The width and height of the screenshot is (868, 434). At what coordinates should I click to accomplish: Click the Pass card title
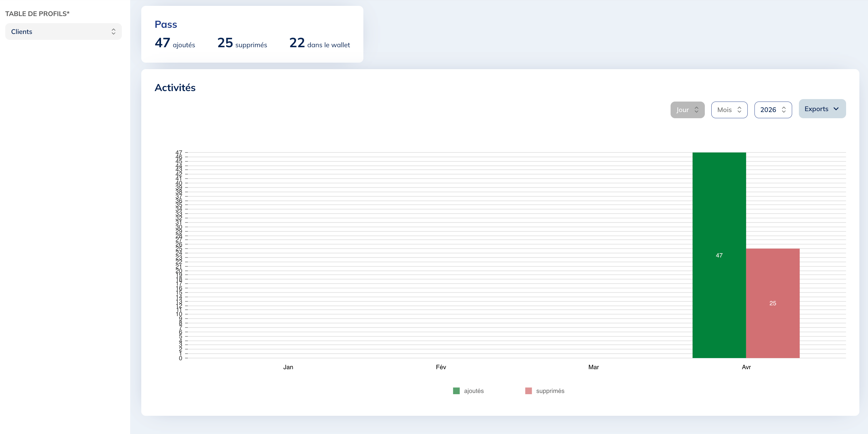(166, 24)
